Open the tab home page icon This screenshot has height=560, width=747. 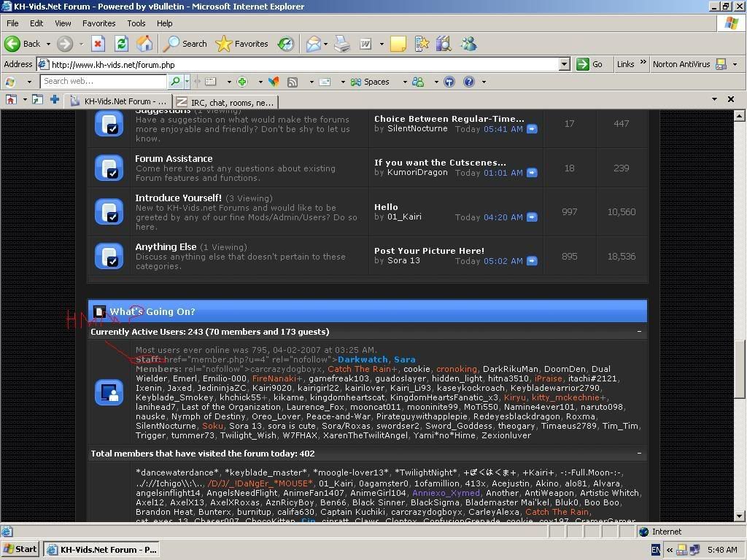[x=11, y=99]
